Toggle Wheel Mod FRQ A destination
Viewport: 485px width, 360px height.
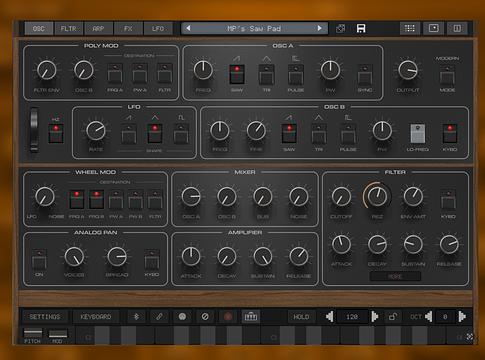coord(76,199)
